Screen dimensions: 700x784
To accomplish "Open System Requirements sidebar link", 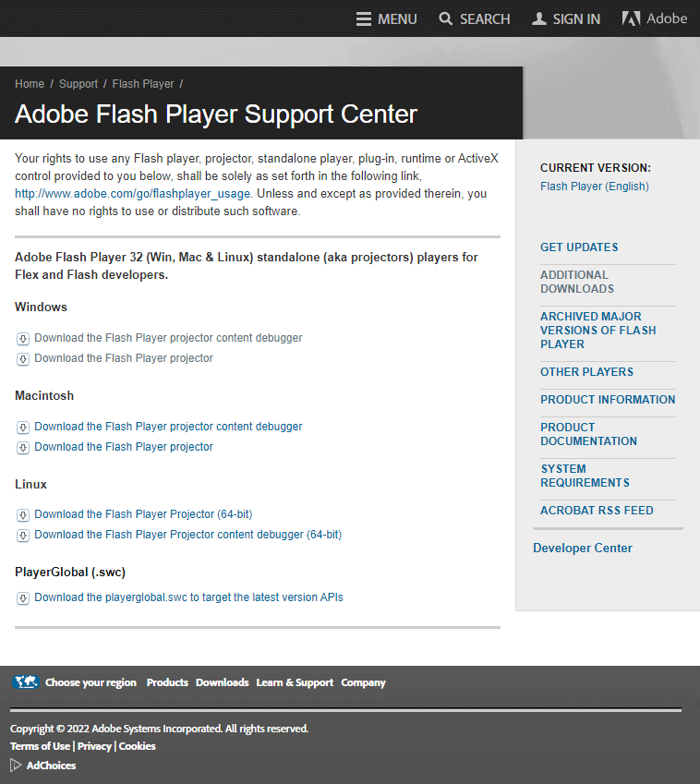I will [x=585, y=476].
